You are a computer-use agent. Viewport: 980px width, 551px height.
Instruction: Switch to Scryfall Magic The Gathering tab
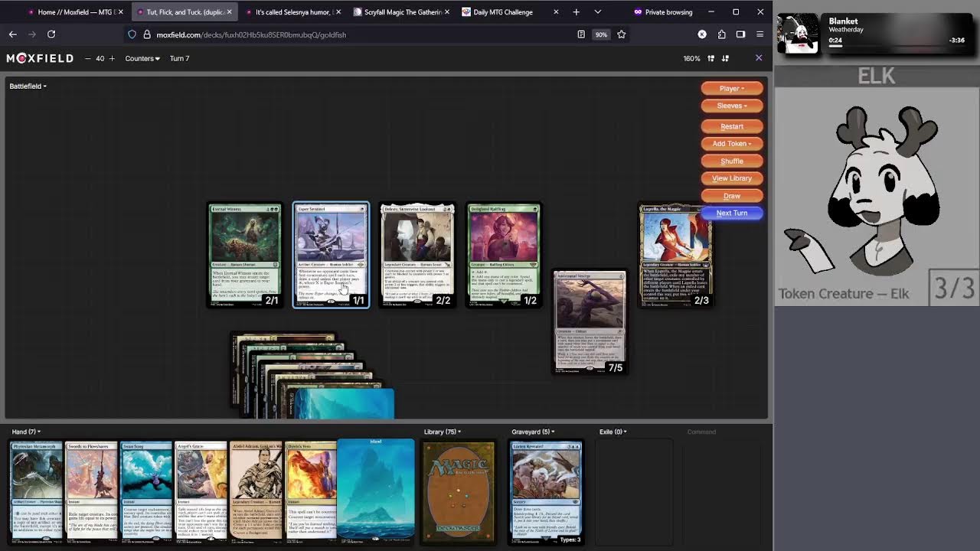pos(403,12)
